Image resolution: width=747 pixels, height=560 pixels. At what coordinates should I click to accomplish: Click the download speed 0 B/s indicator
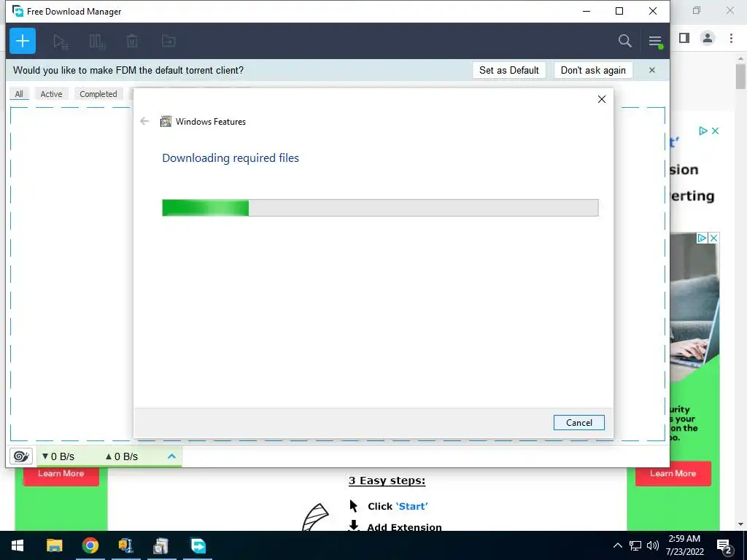tap(58, 456)
